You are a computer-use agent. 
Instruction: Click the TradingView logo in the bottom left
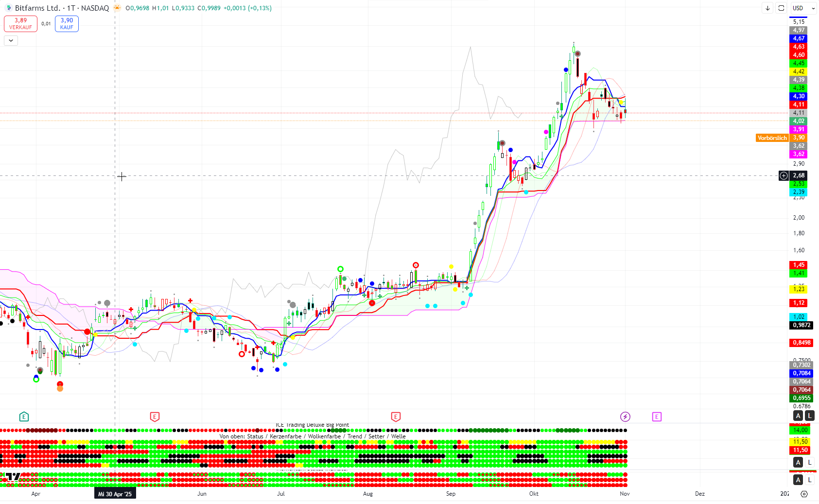13,477
